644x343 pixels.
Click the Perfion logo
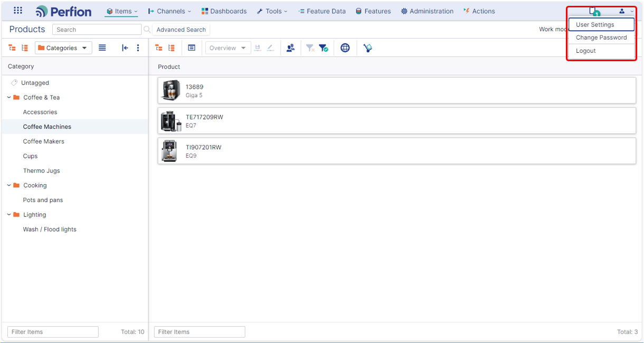(63, 11)
